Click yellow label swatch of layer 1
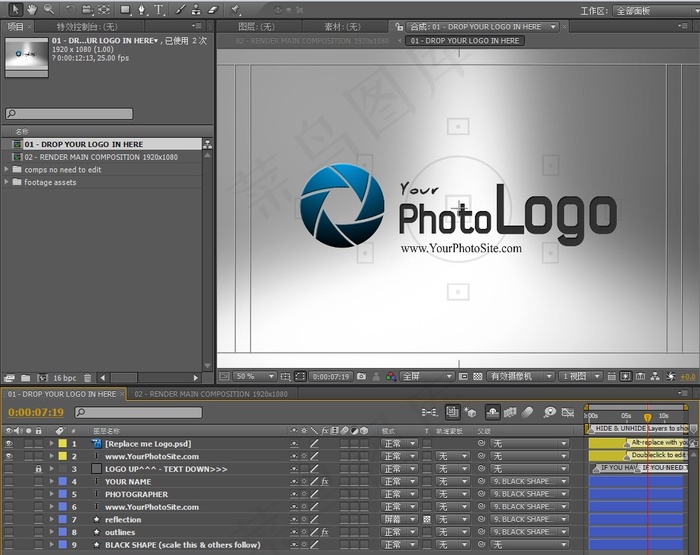The width and height of the screenshot is (700, 555). click(62, 444)
